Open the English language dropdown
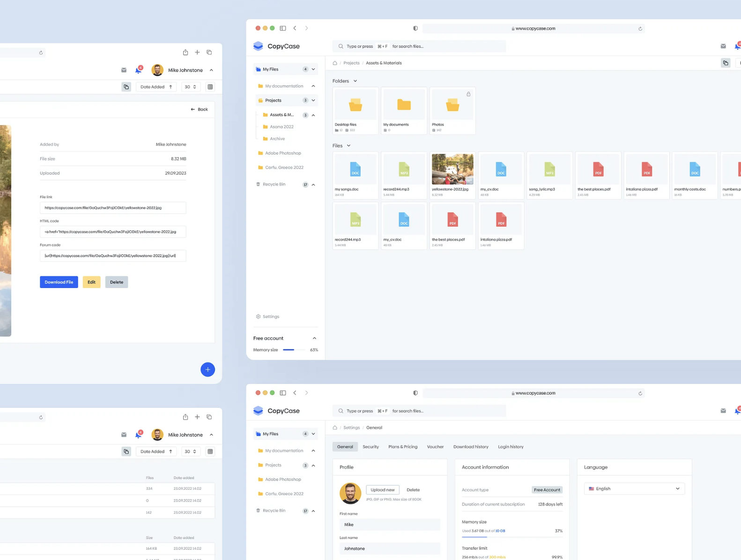Viewport: 741px width, 560px height. [x=634, y=489]
